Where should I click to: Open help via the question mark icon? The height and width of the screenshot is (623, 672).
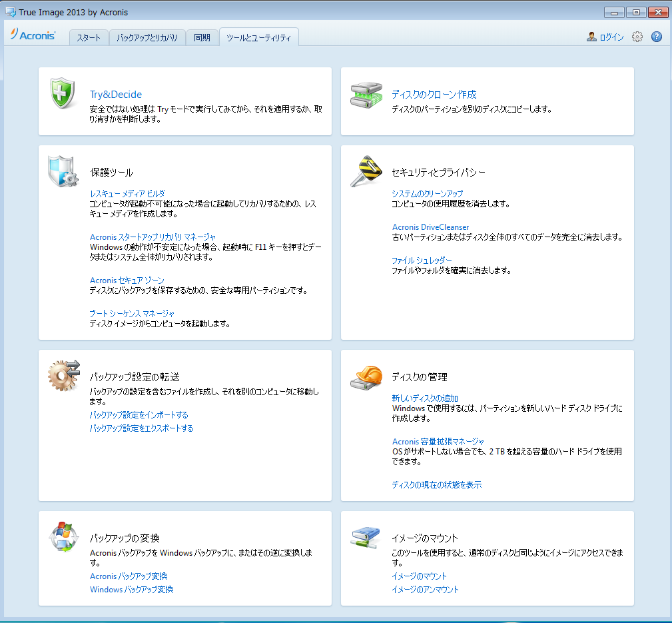pos(657,37)
